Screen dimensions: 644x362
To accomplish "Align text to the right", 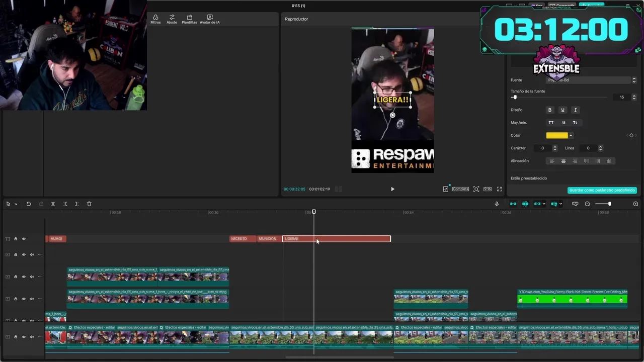I will [575, 161].
